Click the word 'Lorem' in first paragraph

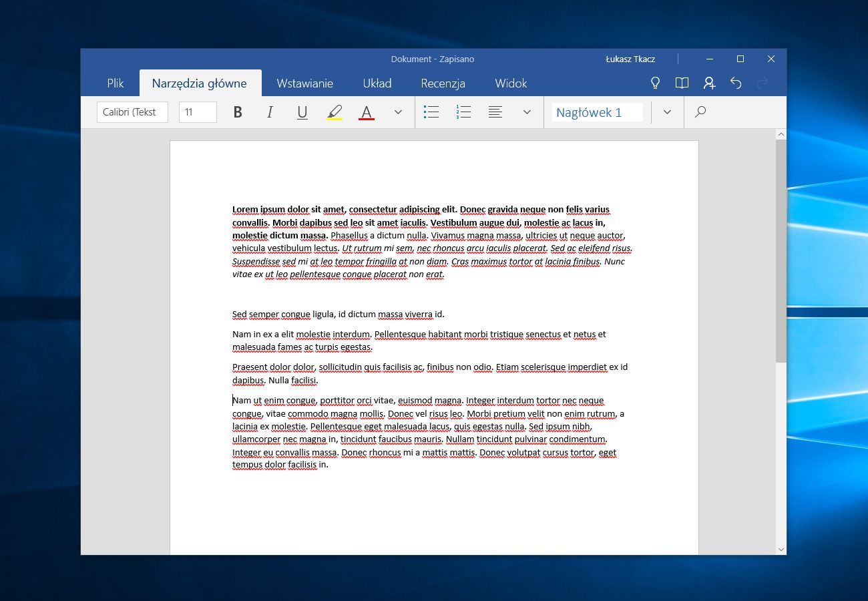click(245, 210)
